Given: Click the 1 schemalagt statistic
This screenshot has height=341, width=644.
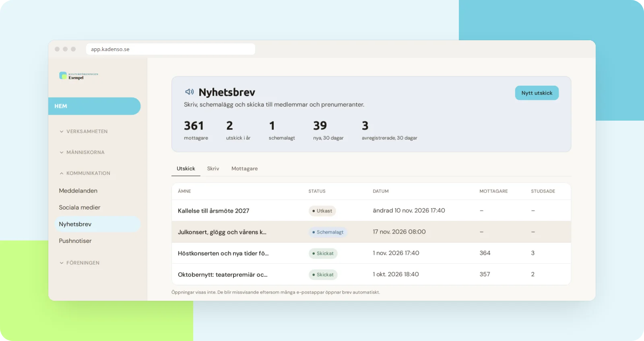Looking at the screenshot, I should point(282,131).
